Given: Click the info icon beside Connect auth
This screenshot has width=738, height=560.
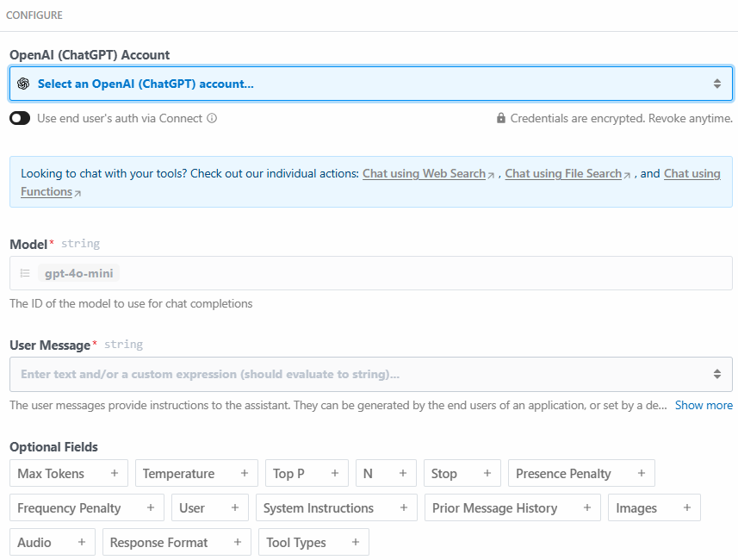Looking at the screenshot, I should pyautogui.click(x=212, y=118).
